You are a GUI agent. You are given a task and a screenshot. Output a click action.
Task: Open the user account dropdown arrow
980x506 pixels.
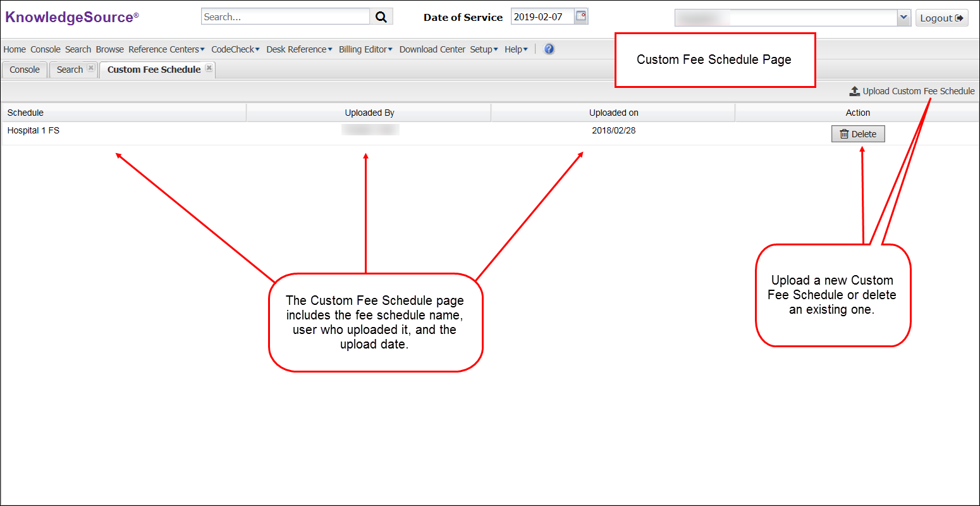903,18
